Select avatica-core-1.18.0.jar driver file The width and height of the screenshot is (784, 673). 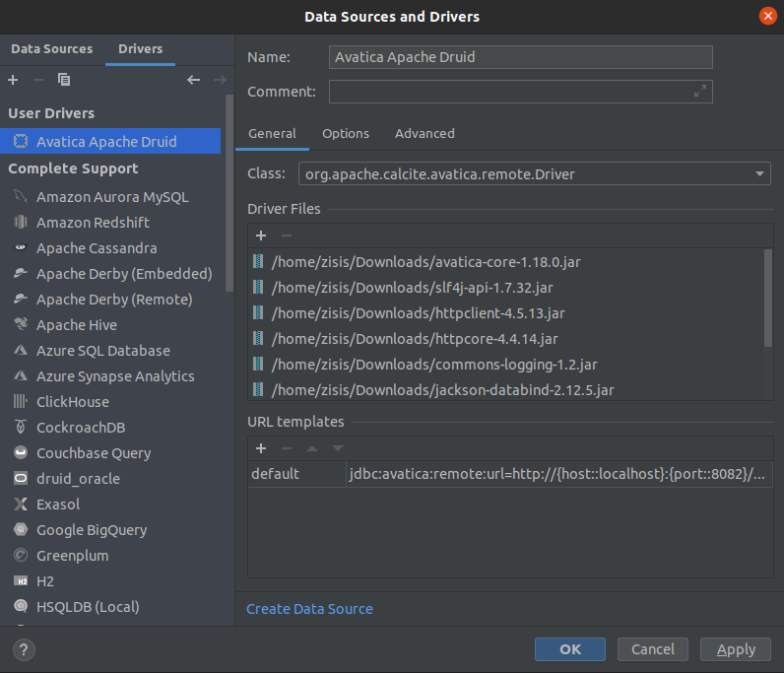click(425, 262)
